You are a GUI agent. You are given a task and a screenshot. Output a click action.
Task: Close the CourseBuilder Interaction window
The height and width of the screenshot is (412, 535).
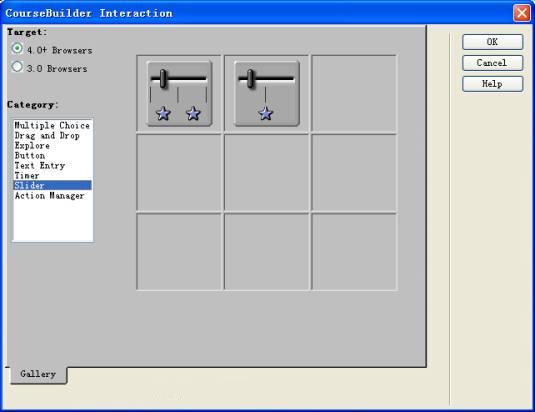click(522, 13)
